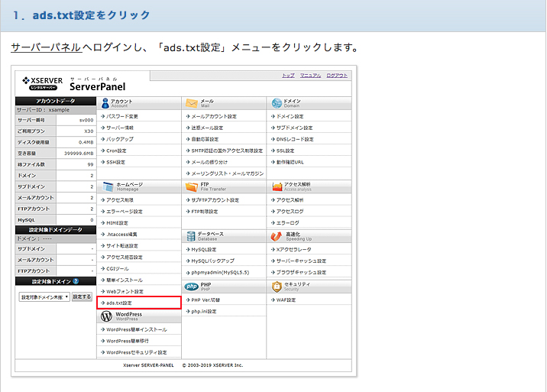This screenshot has width=547, height=392.
Task: Click the Speeding Up (高速化) arrow icon
Action: pyautogui.click(x=277, y=236)
